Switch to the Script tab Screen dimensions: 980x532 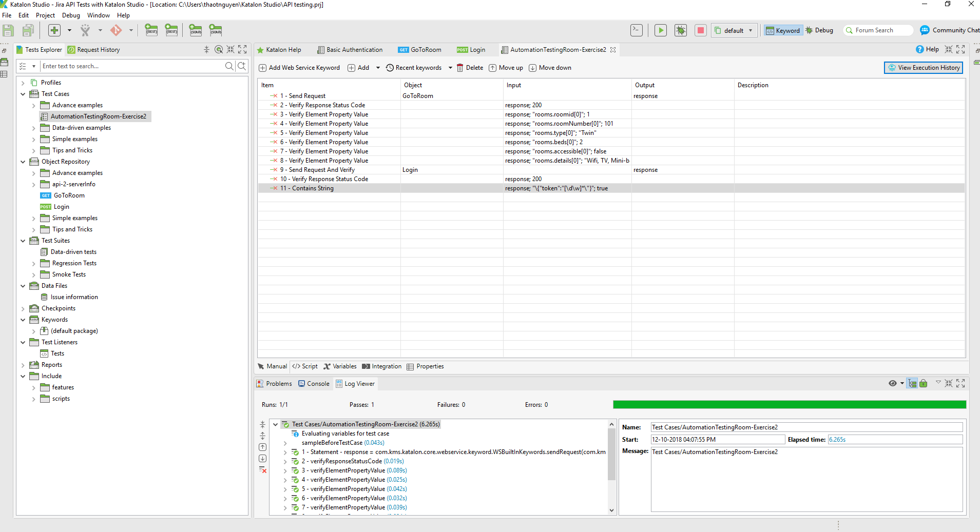tap(305, 366)
